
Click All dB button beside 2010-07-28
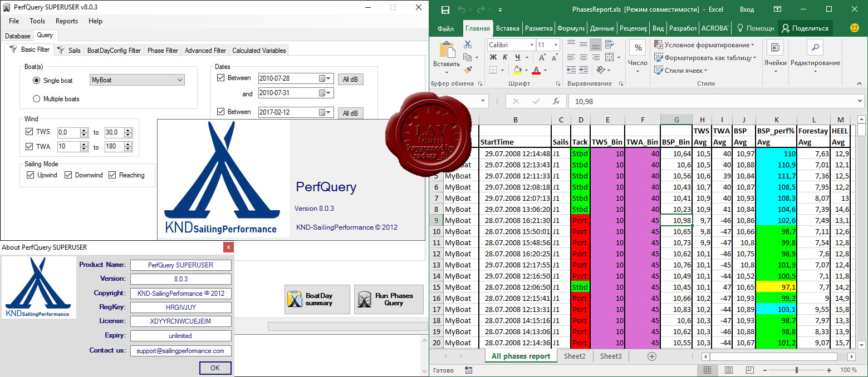[x=350, y=79]
